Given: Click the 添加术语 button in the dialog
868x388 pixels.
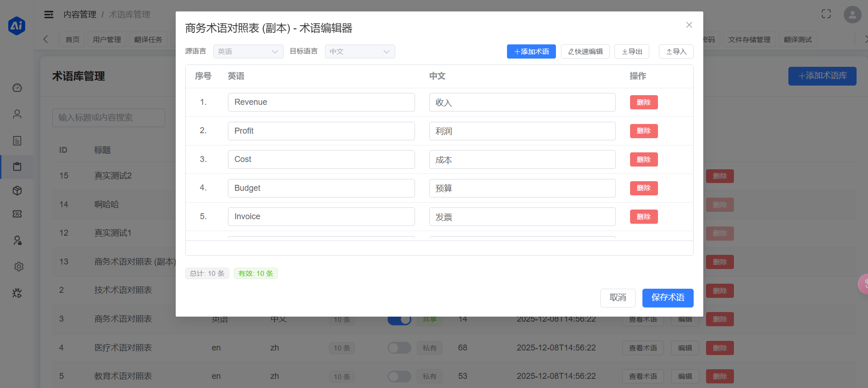Looking at the screenshot, I should click(531, 52).
